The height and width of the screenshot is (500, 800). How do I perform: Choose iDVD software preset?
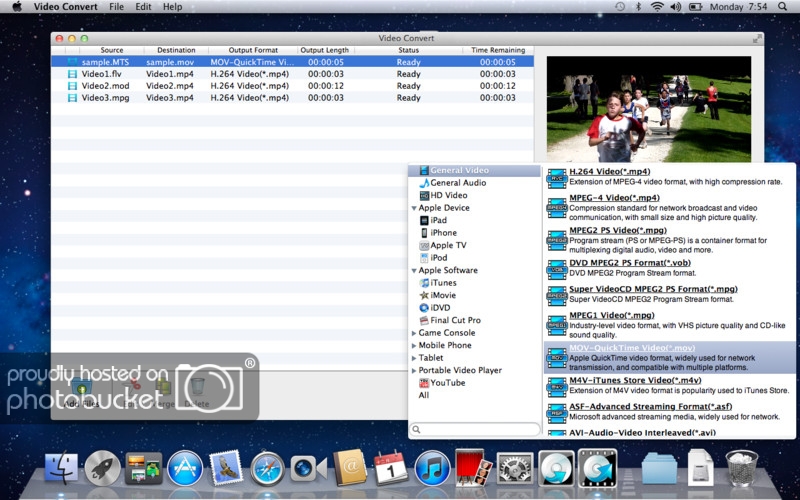pyautogui.click(x=435, y=308)
